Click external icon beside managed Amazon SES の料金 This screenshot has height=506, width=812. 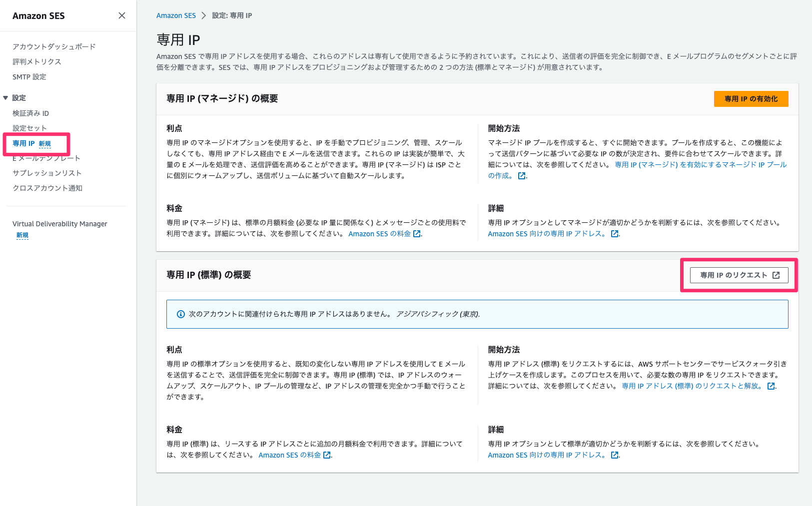point(417,234)
